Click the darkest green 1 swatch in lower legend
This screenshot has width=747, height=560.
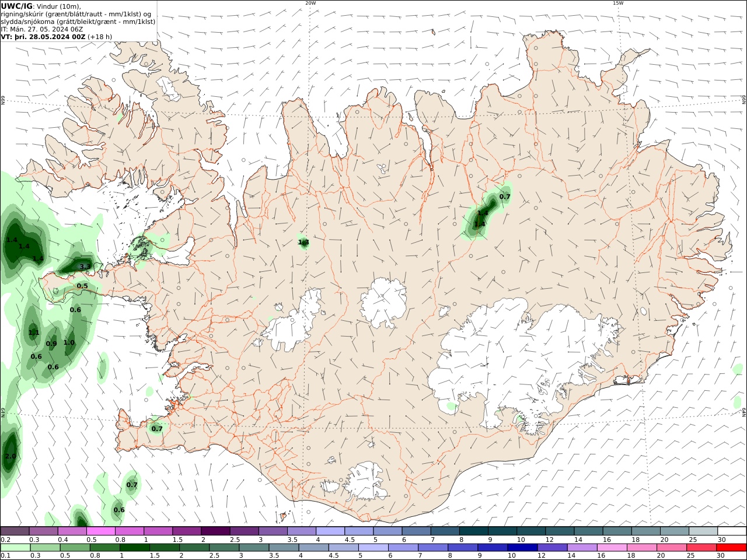(135, 548)
